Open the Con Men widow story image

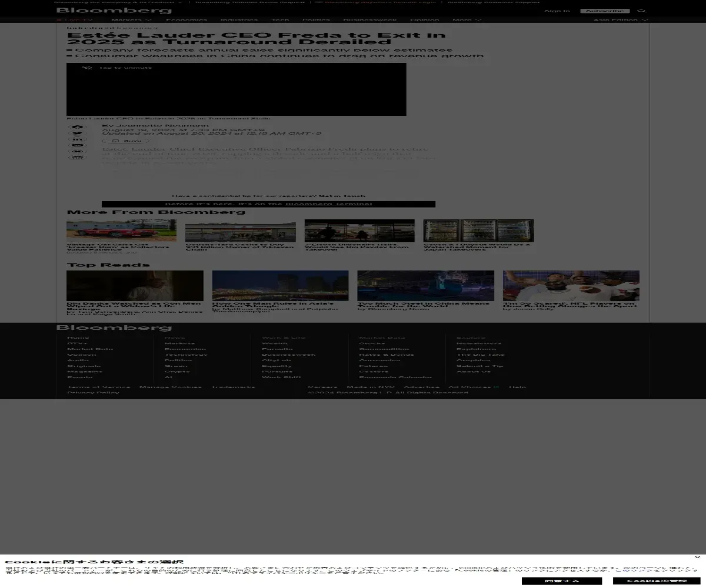pyautogui.click(x=135, y=286)
